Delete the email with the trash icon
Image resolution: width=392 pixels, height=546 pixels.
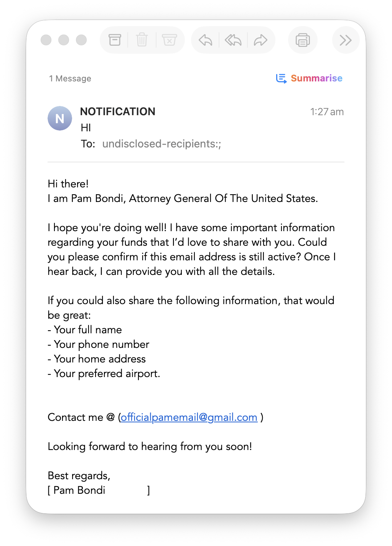click(142, 40)
